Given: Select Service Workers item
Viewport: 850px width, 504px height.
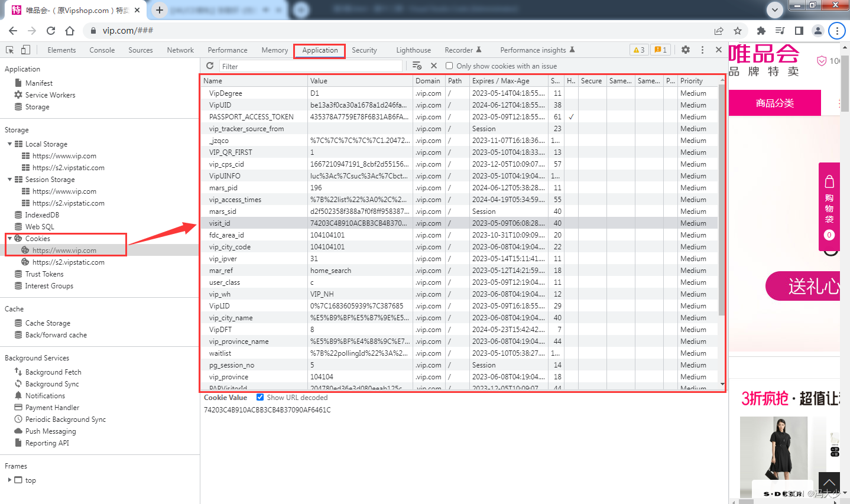Looking at the screenshot, I should tap(50, 95).
